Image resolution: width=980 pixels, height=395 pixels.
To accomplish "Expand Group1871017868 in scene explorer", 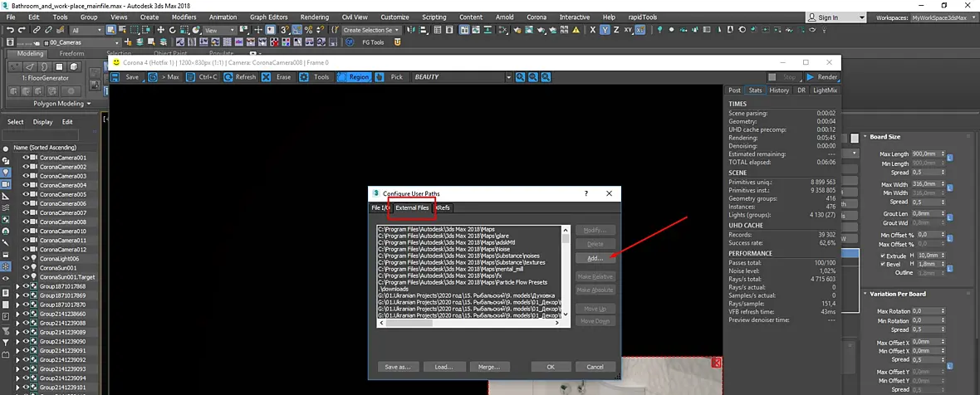I will 17,286.
